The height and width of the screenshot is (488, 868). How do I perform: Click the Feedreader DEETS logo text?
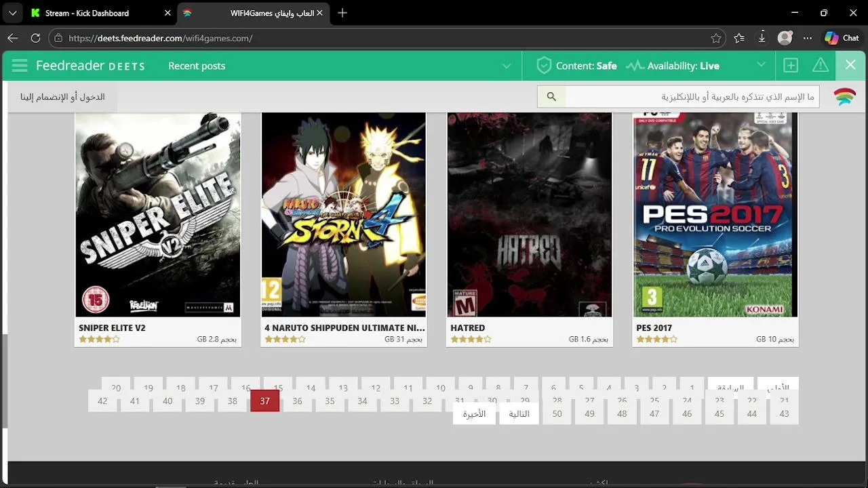pyautogui.click(x=90, y=66)
